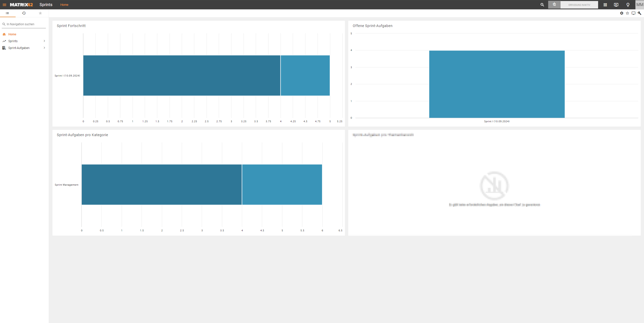
Task: Switch to history recent tab
Action: click(x=24, y=13)
